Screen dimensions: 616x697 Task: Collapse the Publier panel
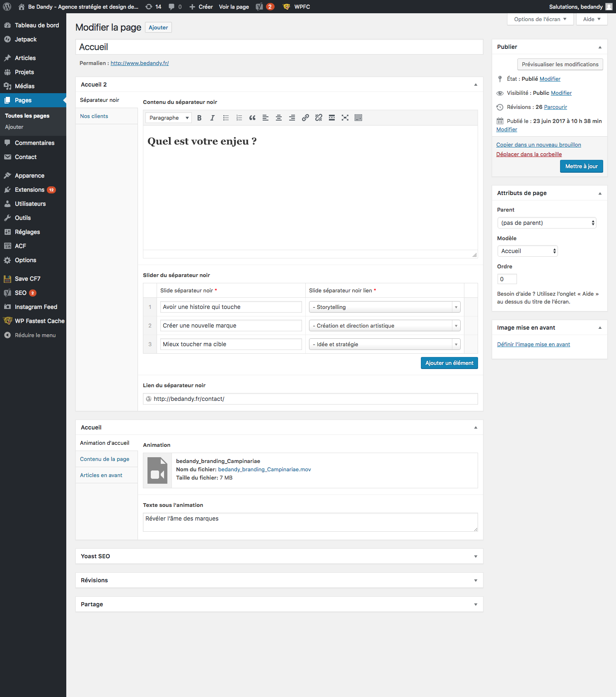tap(599, 47)
